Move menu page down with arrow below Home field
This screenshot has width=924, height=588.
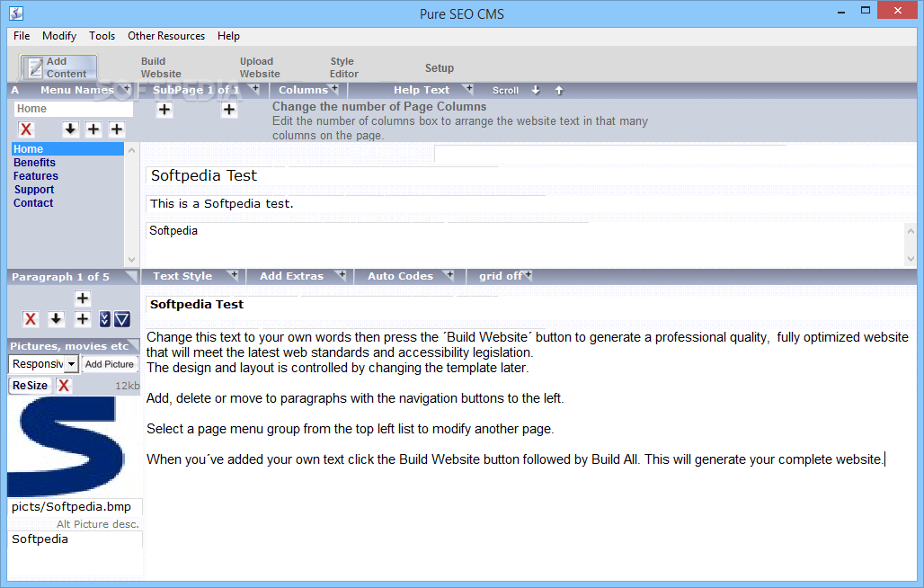(70, 129)
